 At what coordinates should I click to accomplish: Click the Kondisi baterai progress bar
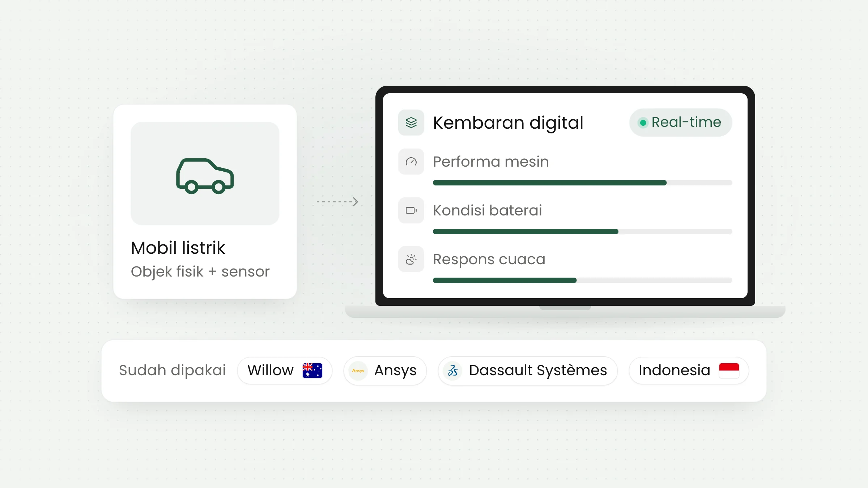click(583, 232)
